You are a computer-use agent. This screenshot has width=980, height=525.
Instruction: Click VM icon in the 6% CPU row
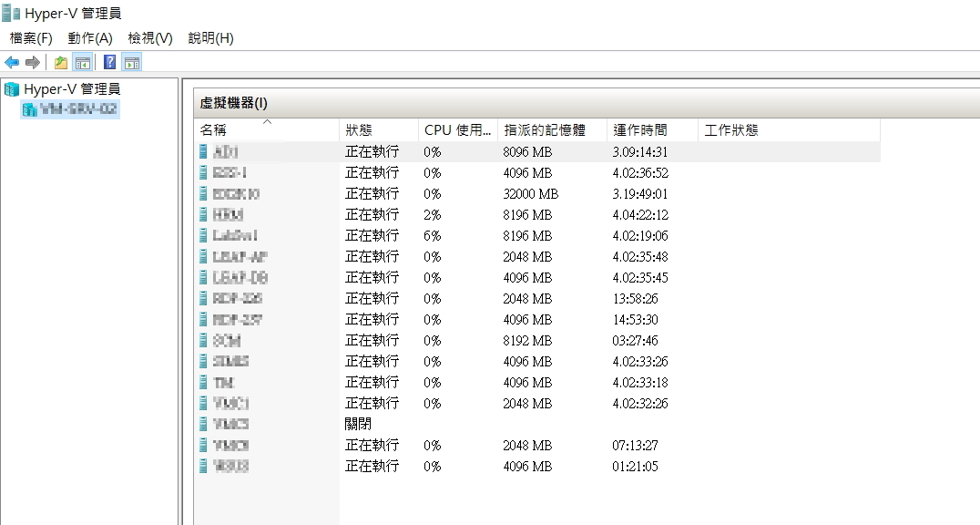(203, 235)
